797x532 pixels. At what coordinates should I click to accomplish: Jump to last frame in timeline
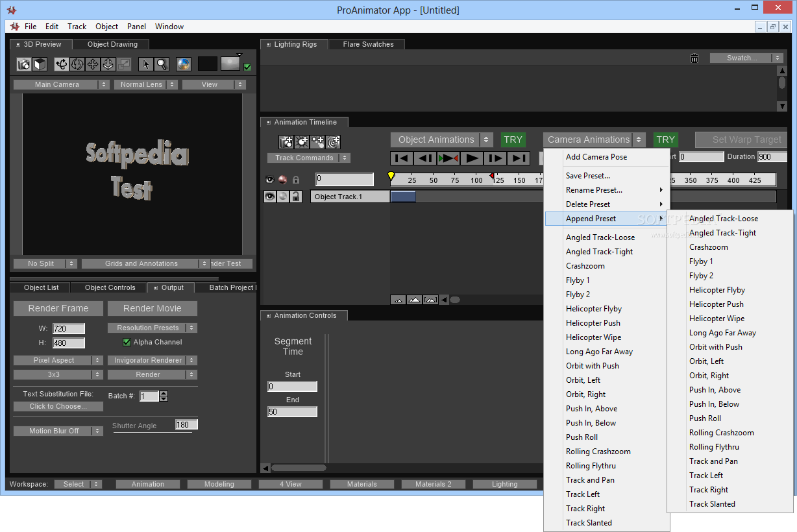(x=518, y=158)
